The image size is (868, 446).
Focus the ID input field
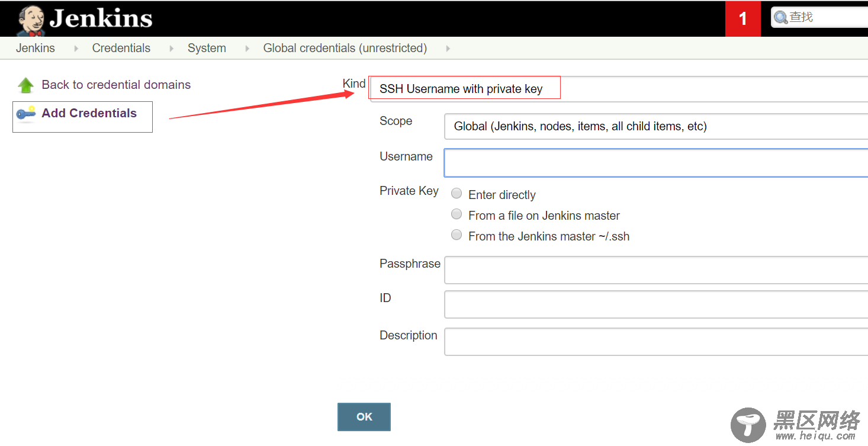[656, 304]
